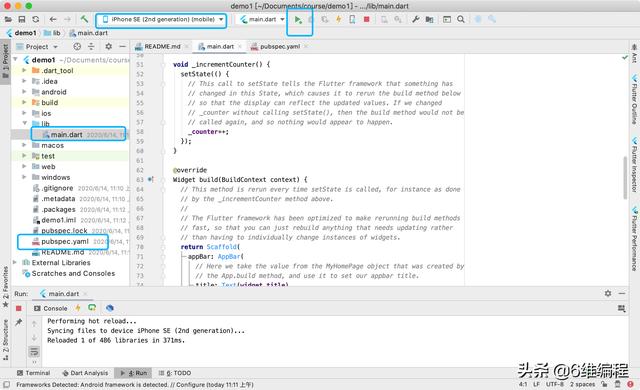Toggle the tool window quick-access square in status bar
The width and height of the screenshot is (640, 390).
[6, 384]
